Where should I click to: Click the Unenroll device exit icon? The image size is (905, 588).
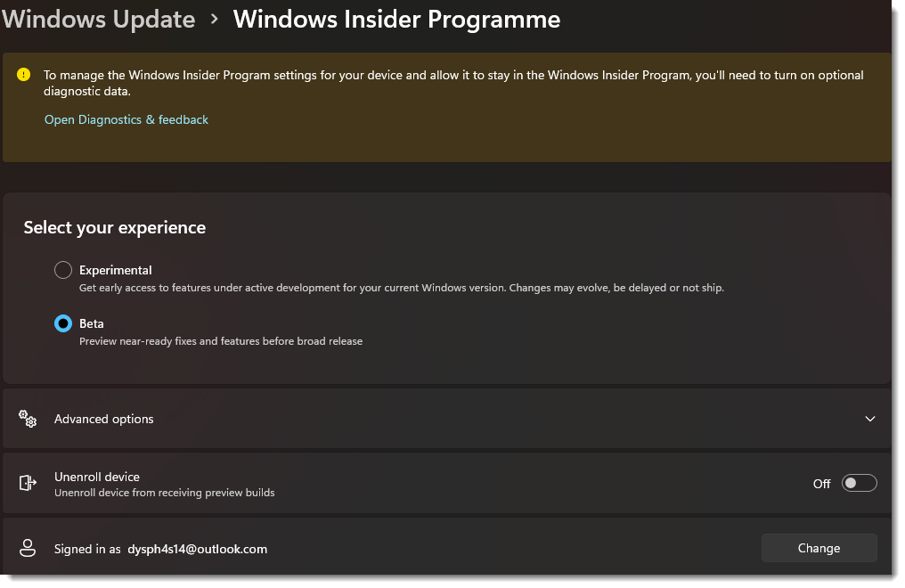pyautogui.click(x=28, y=483)
